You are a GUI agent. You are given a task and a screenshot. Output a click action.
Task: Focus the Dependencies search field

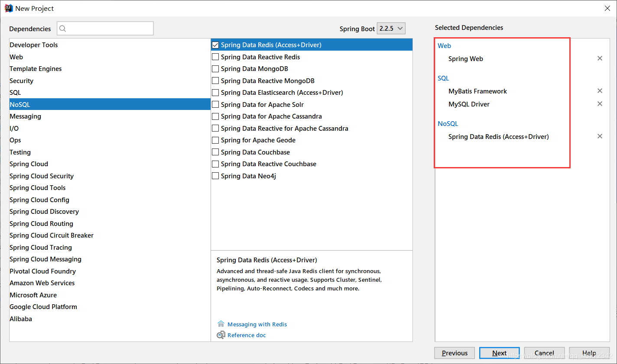(x=105, y=29)
